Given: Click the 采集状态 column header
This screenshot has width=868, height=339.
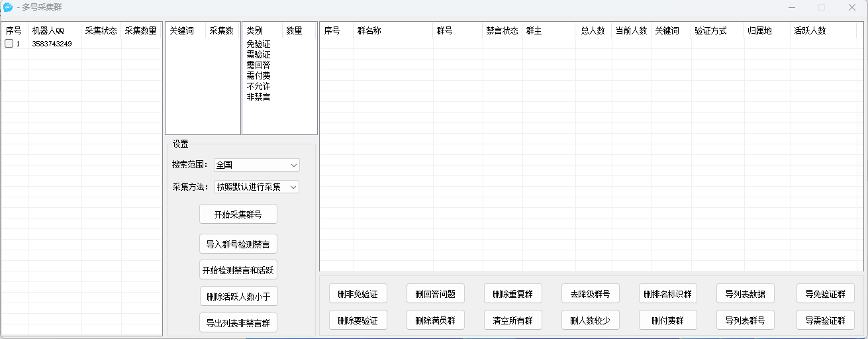Looking at the screenshot, I should tap(101, 30).
